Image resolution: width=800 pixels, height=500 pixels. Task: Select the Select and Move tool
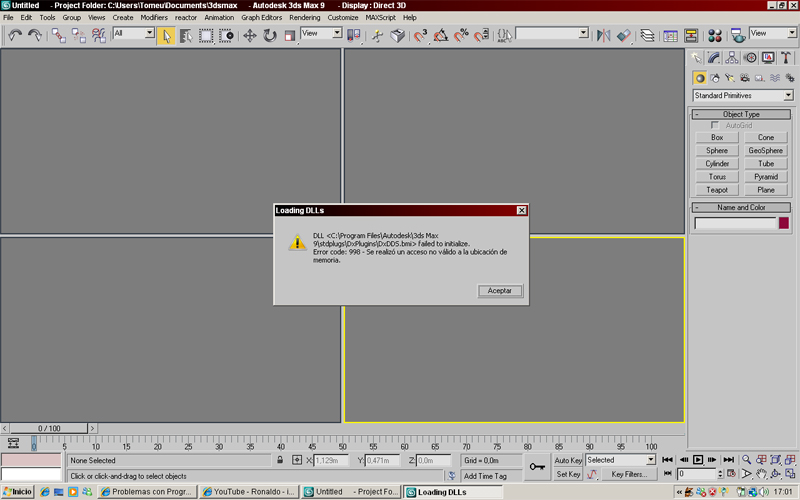249,36
